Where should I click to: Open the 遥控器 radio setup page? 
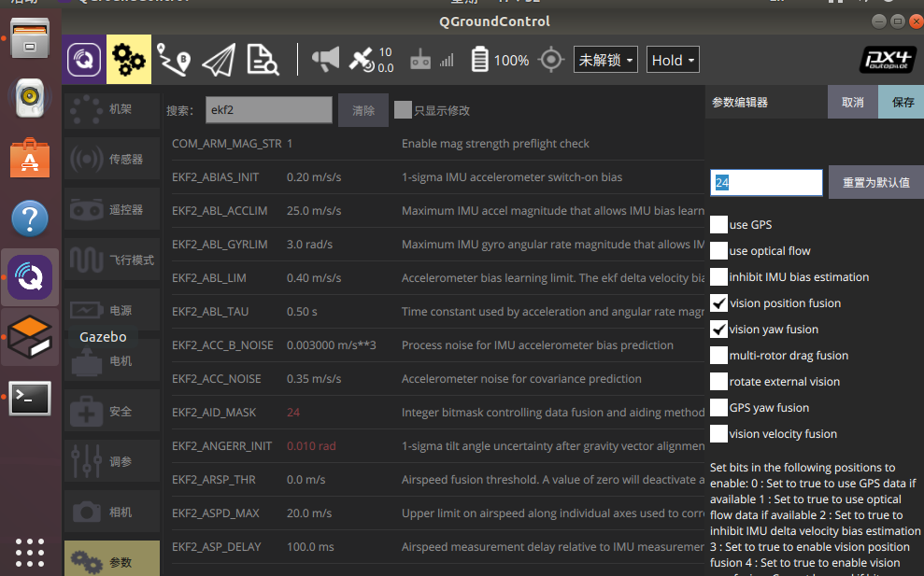(x=111, y=209)
